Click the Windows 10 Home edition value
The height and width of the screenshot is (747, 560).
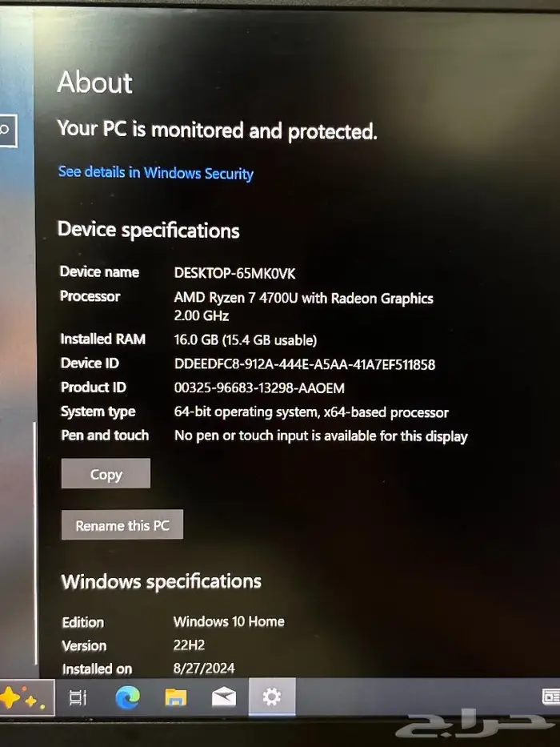[x=229, y=621]
